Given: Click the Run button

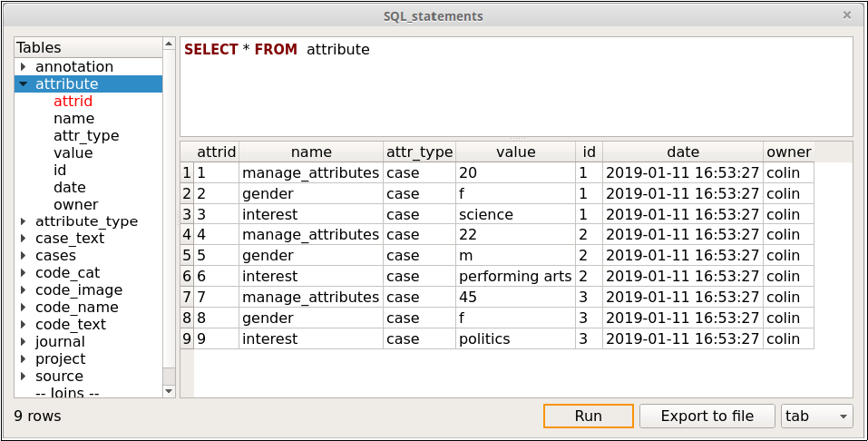Looking at the screenshot, I should tap(588, 416).
